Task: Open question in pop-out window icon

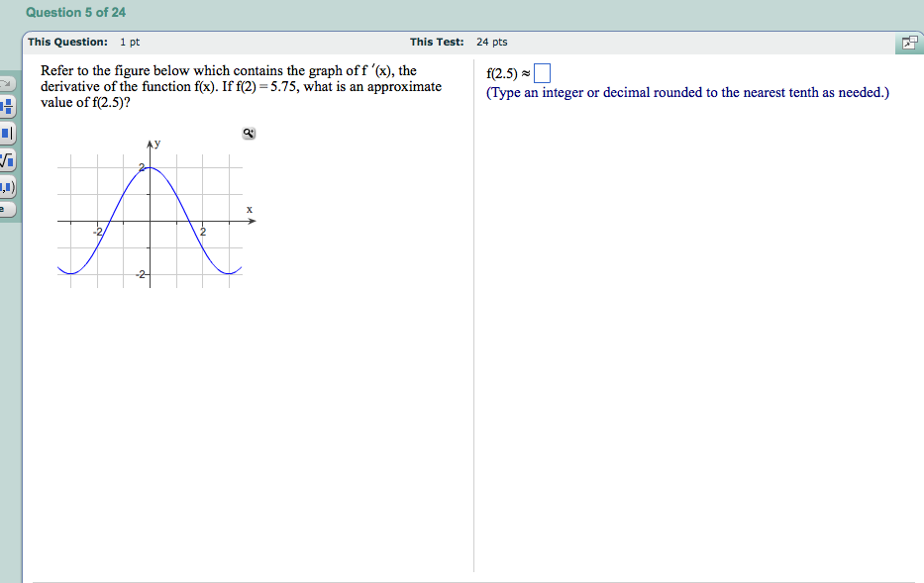Action: click(x=907, y=43)
